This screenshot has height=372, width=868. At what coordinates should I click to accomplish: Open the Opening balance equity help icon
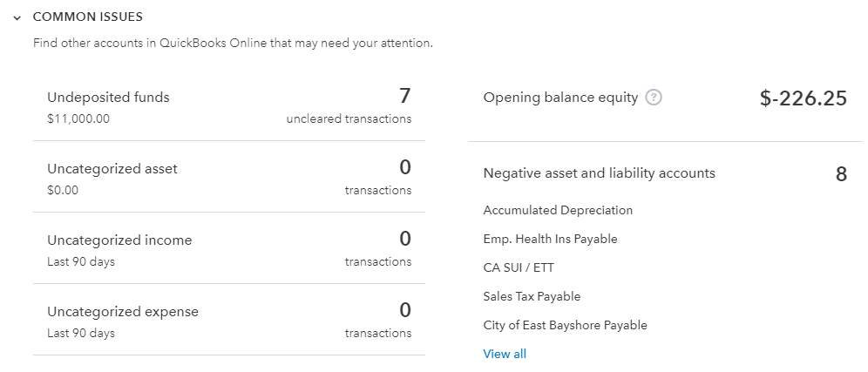tap(654, 98)
